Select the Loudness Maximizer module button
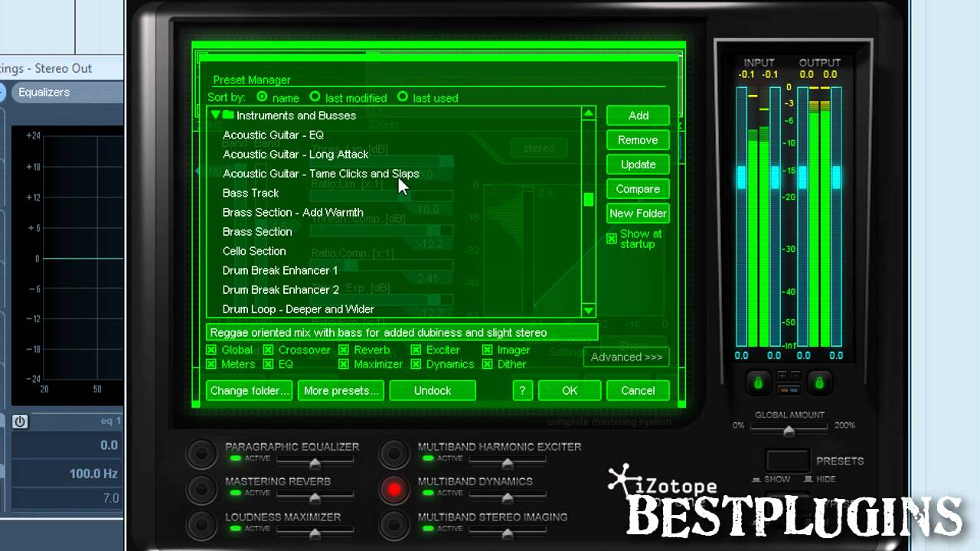This screenshot has width=980, height=551. (202, 524)
